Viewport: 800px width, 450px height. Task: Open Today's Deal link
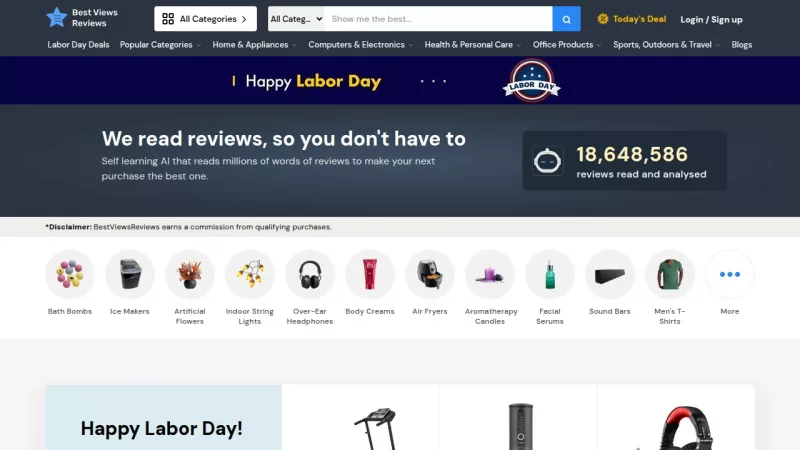tap(632, 19)
